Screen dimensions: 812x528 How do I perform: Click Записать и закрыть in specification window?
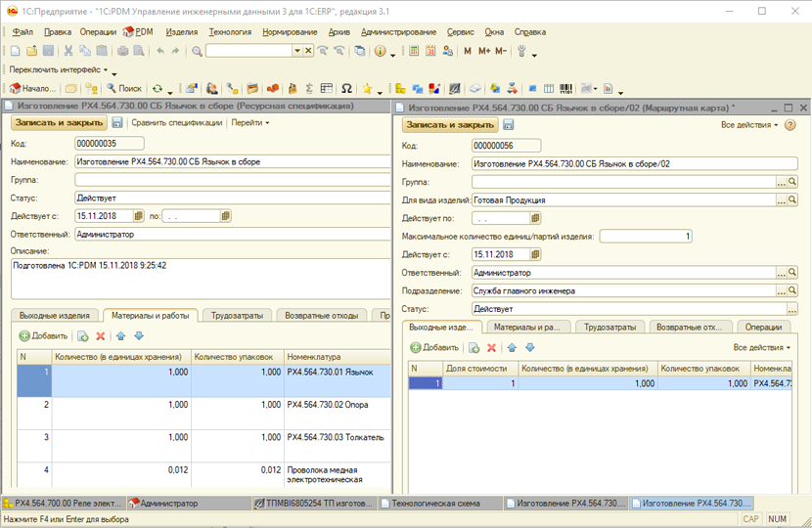[x=59, y=122]
